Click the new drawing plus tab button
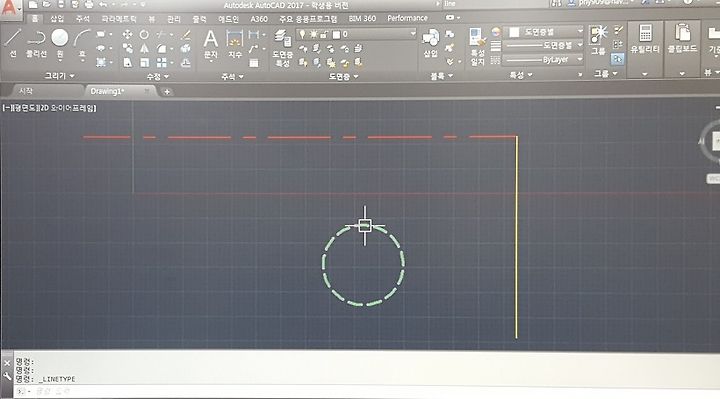 tap(167, 92)
